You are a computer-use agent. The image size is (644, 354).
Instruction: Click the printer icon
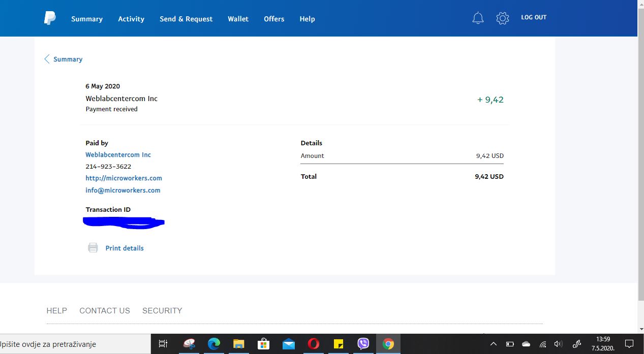93,248
